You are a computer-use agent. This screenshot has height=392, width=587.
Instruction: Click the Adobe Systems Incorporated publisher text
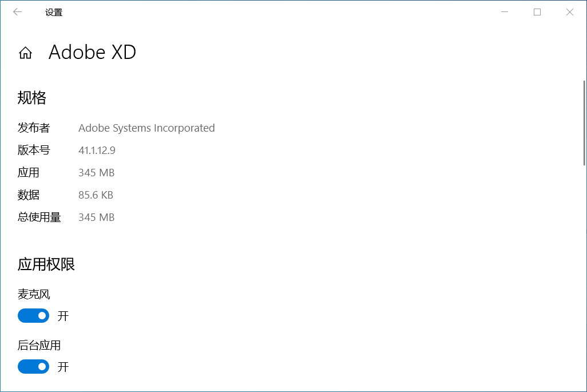point(146,128)
